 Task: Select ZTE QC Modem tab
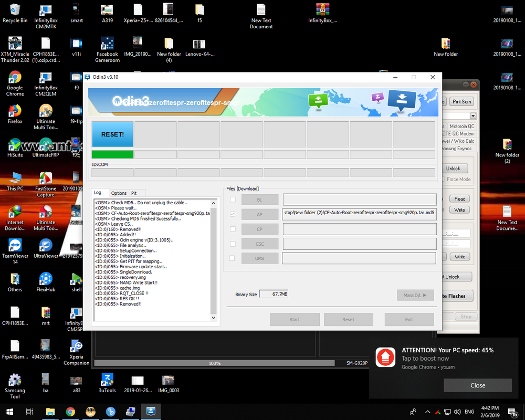pyautogui.click(x=459, y=134)
